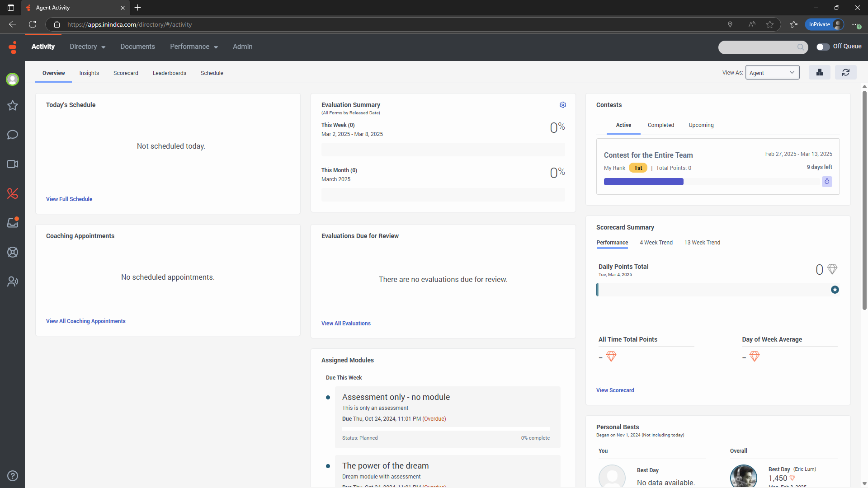Open the View As Agent dropdown

772,73
